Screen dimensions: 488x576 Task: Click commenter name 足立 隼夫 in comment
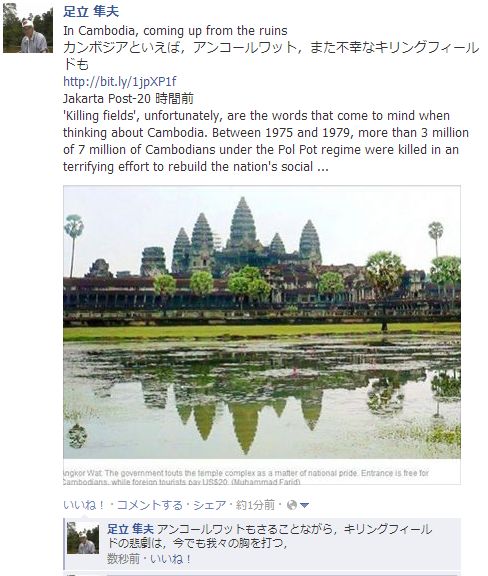click(x=130, y=529)
